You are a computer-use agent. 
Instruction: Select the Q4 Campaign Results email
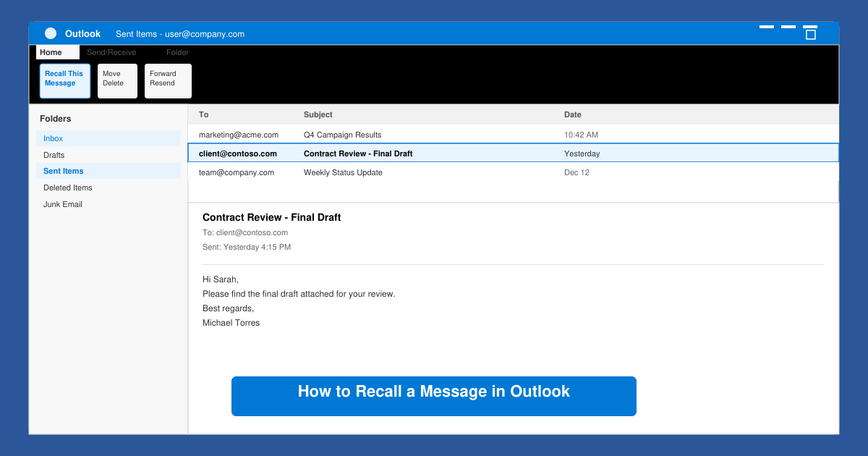click(x=514, y=135)
